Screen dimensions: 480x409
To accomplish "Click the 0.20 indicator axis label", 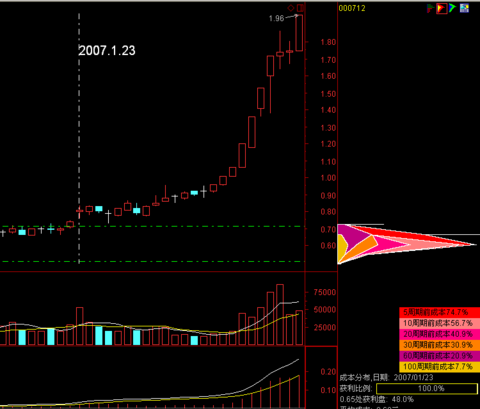I will [328, 372].
